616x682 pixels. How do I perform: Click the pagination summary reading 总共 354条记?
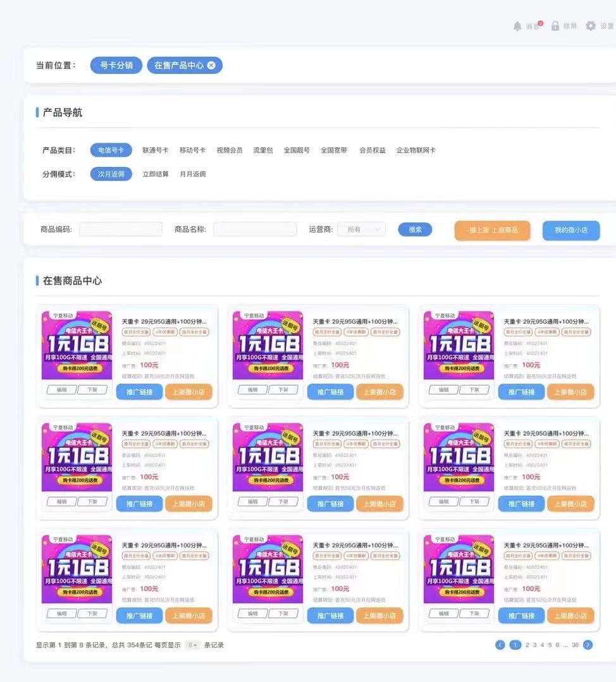[x=132, y=645]
